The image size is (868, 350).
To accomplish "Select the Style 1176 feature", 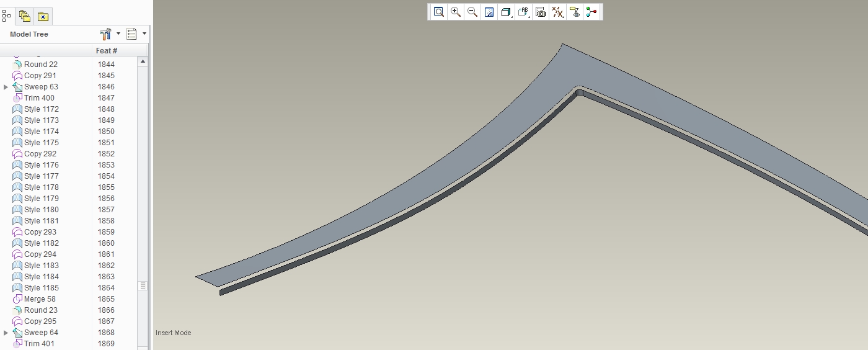I will pos(42,165).
